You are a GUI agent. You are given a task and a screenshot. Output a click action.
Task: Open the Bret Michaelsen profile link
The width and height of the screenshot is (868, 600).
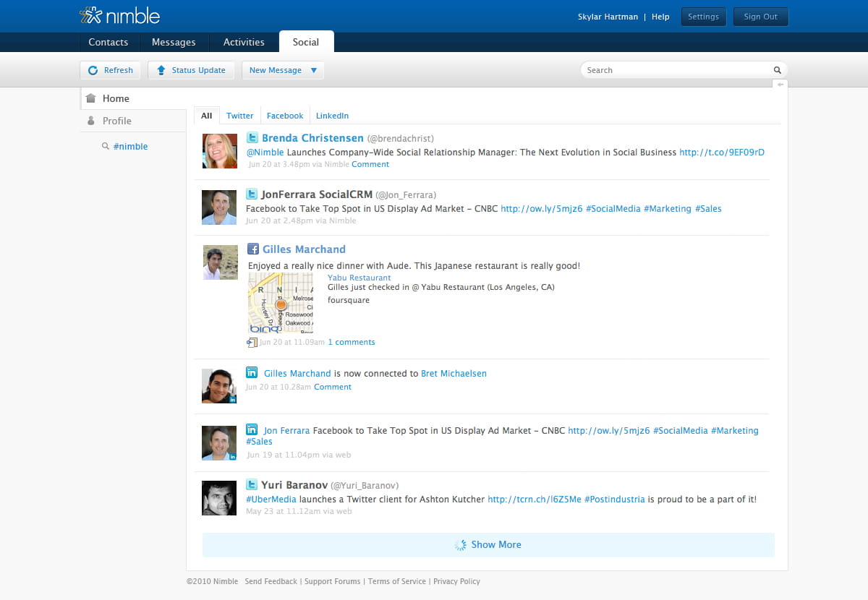coord(454,374)
